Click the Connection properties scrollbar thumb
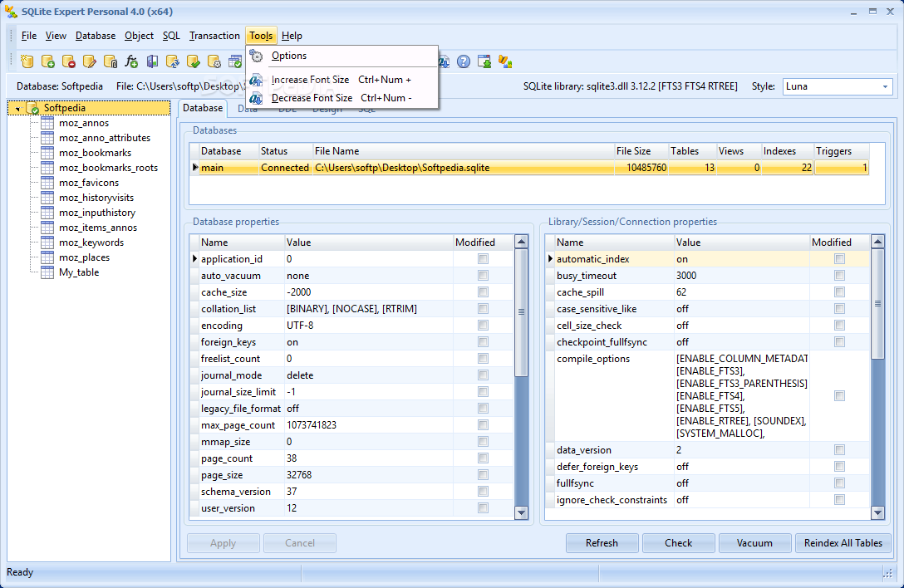The width and height of the screenshot is (904, 588). [x=878, y=304]
